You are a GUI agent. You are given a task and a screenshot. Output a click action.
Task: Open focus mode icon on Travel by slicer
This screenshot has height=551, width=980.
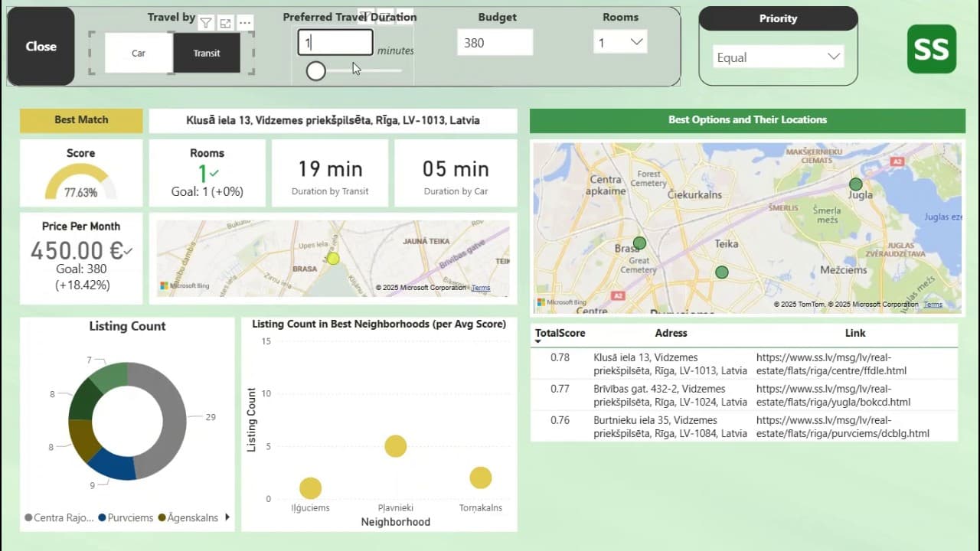(225, 23)
